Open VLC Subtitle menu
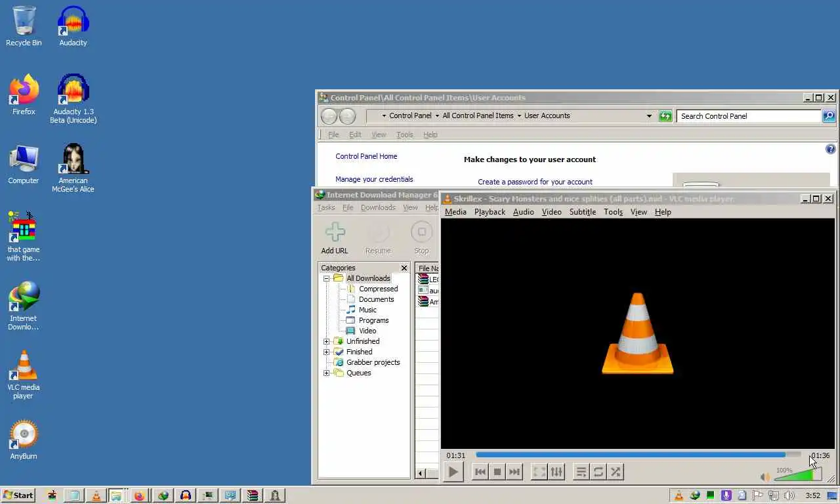The width and height of the screenshot is (840, 504). click(583, 212)
